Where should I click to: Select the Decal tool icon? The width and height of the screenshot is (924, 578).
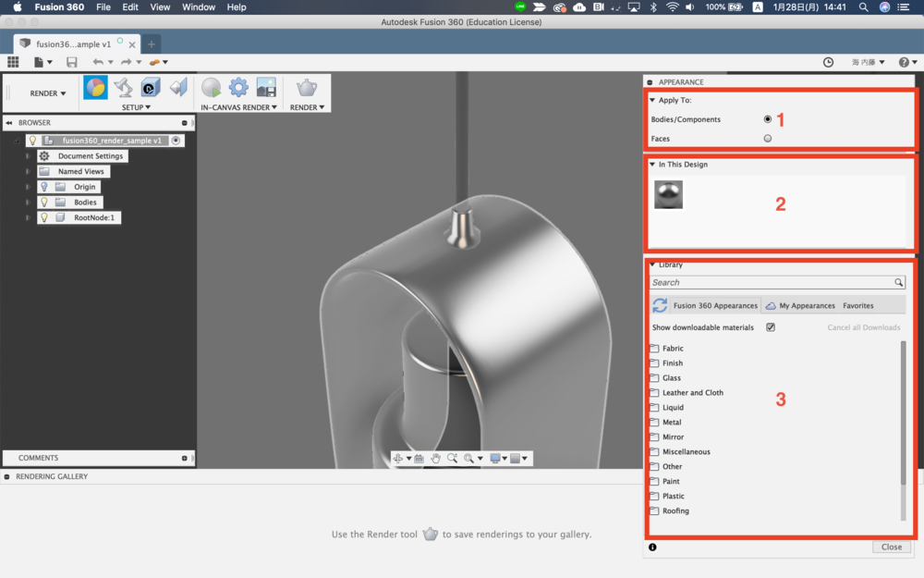pos(151,88)
